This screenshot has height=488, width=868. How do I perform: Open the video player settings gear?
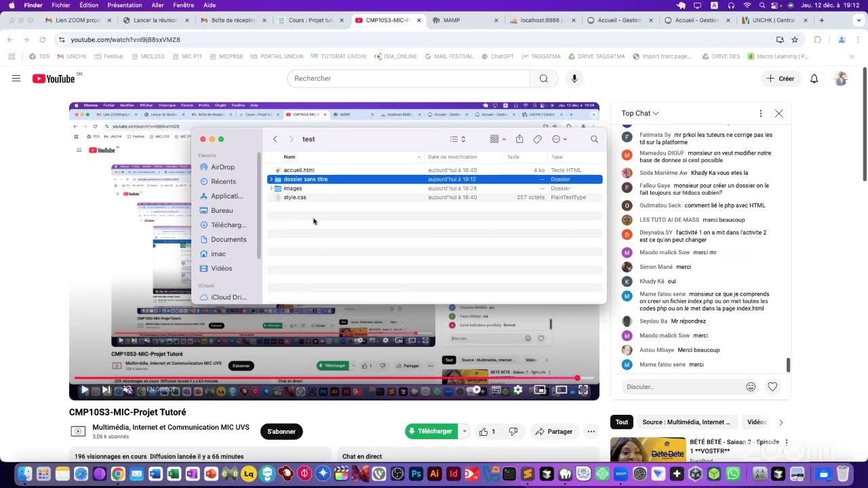pyautogui.click(x=518, y=390)
